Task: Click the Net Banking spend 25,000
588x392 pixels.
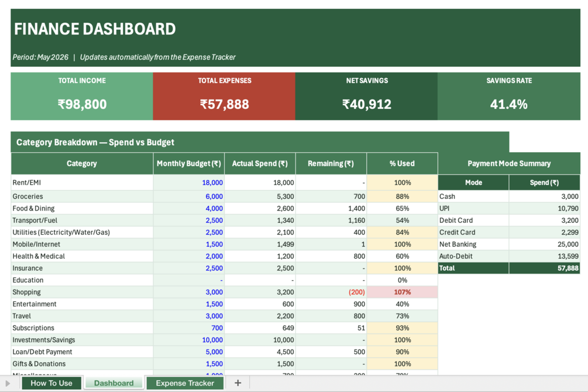Action: coord(545,244)
